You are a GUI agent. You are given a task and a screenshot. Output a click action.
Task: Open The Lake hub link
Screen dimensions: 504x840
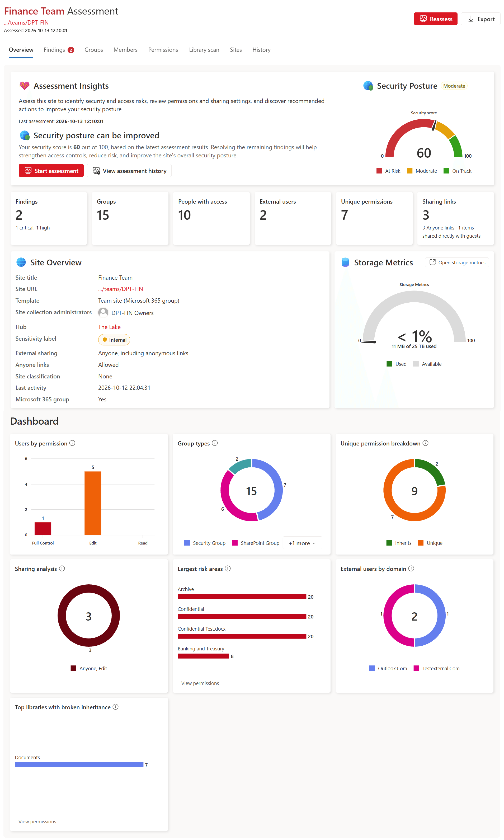pyautogui.click(x=109, y=327)
